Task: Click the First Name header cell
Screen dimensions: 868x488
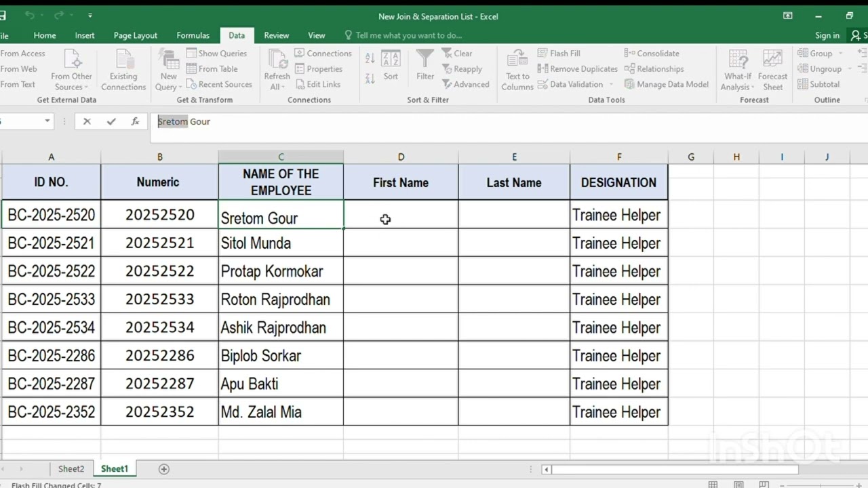Action: (401, 182)
